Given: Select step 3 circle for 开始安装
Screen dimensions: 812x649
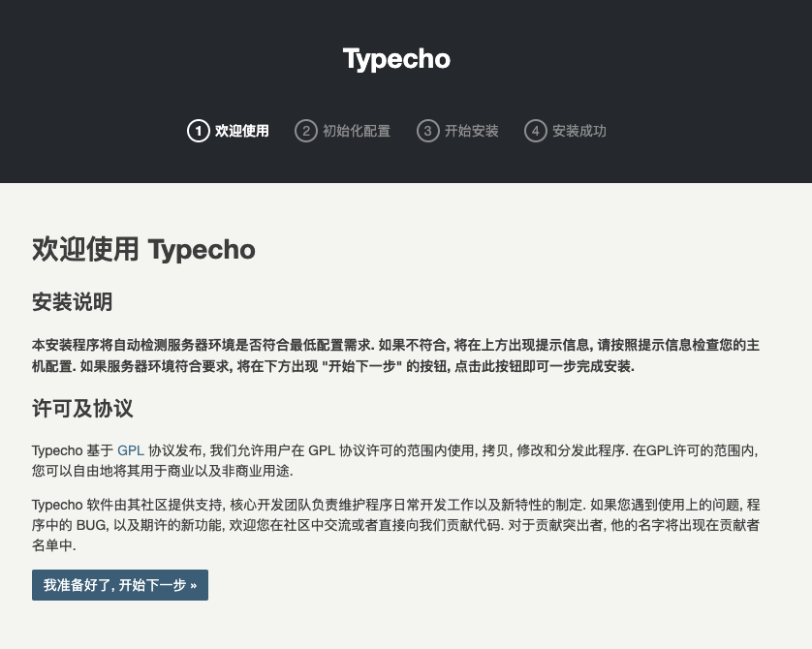Looking at the screenshot, I should coord(427,131).
